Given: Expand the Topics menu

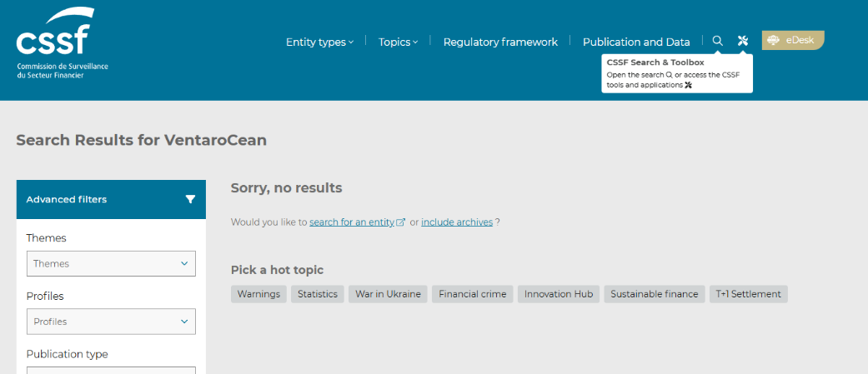Looking at the screenshot, I should 398,42.
